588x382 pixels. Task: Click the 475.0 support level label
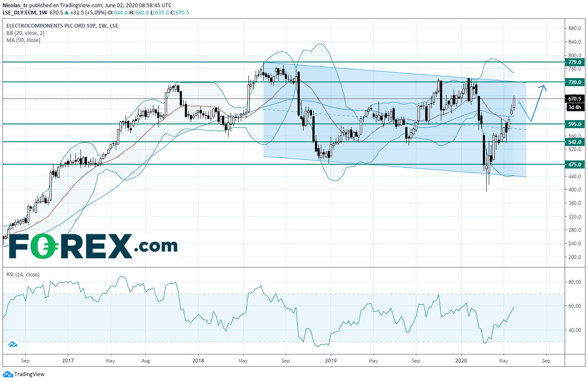click(575, 164)
